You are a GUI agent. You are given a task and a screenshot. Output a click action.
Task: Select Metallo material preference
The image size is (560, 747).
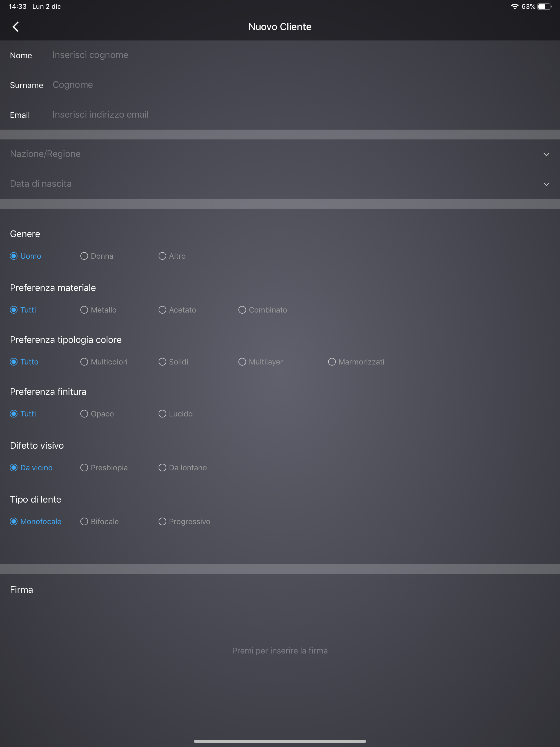[x=84, y=310]
